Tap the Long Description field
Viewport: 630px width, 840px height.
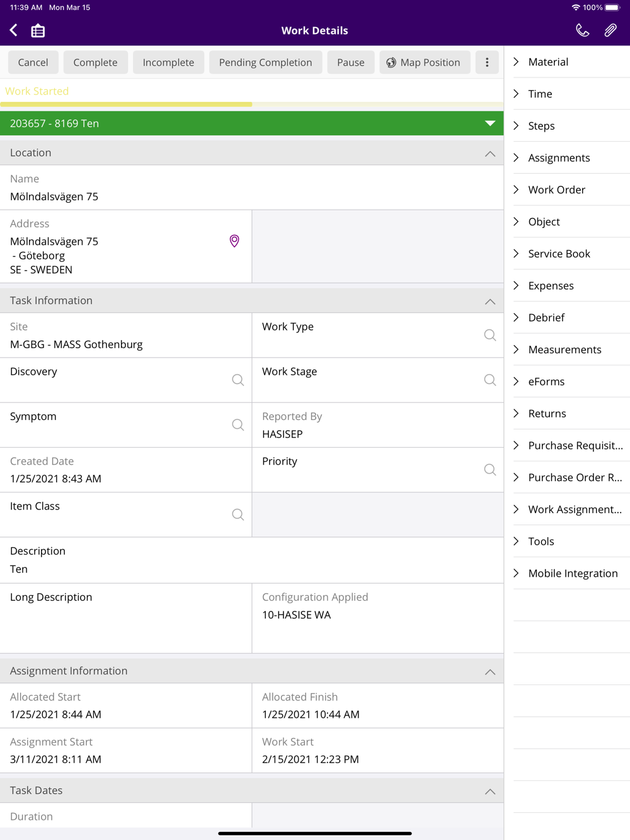[x=126, y=617]
